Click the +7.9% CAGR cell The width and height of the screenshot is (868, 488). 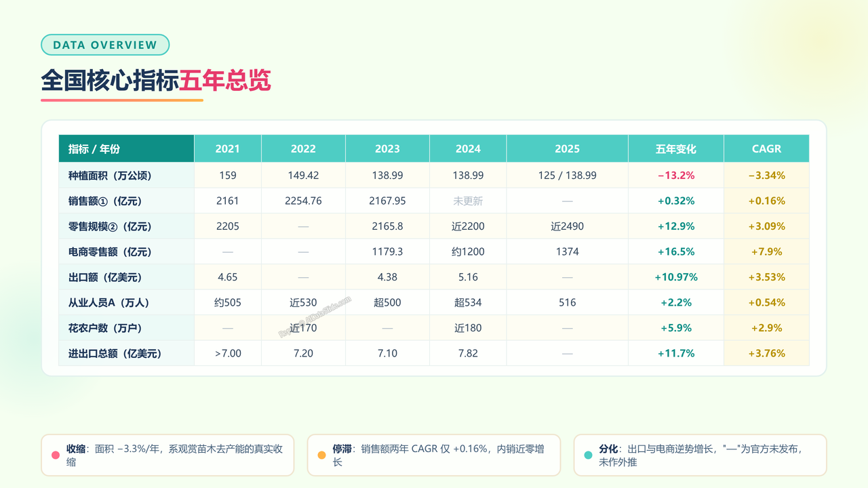point(767,251)
